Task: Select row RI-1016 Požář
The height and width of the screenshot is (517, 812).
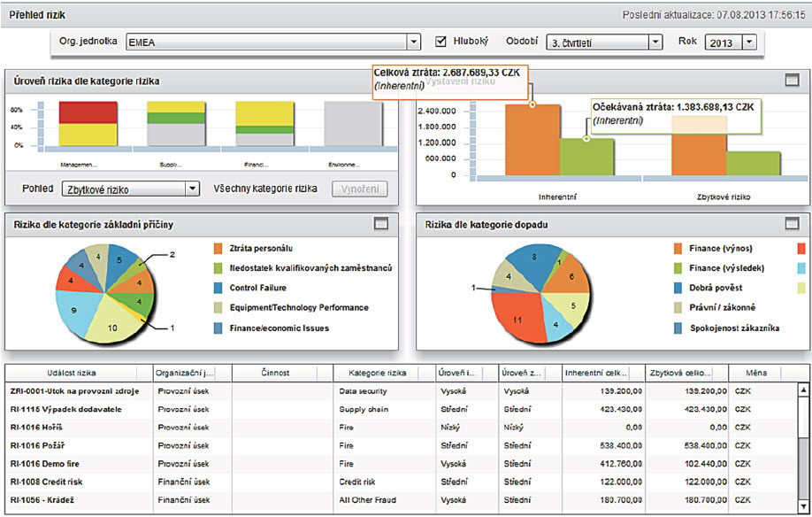Action: tap(402, 445)
